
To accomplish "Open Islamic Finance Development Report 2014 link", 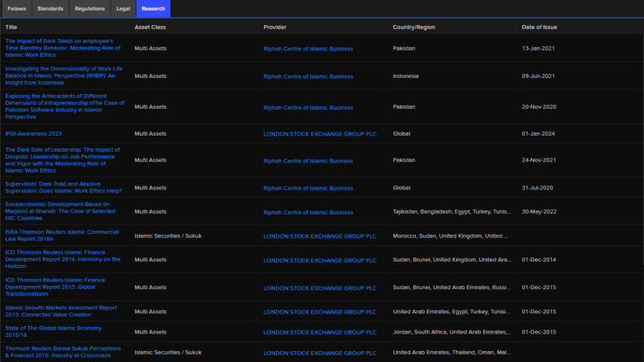I will 62,260.
